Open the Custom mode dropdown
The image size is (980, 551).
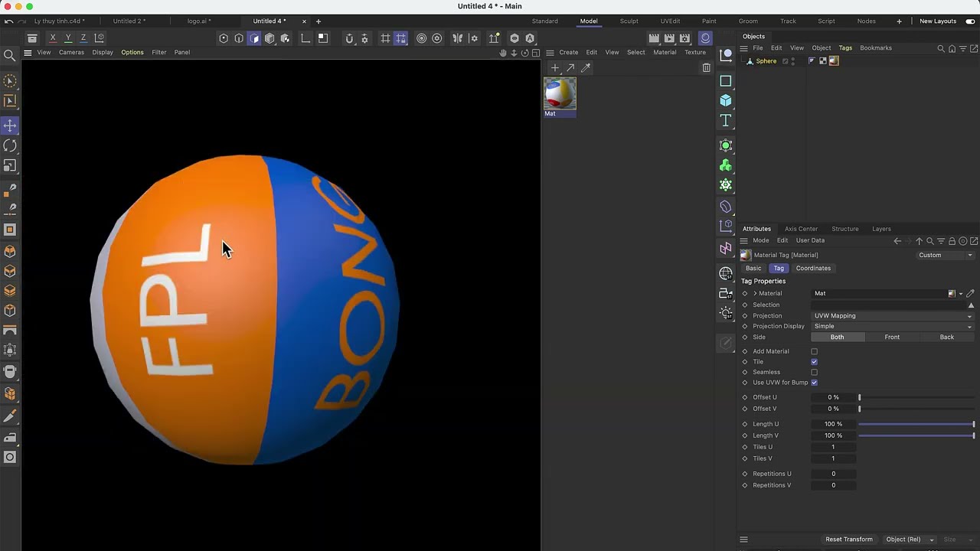tap(946, 256)
